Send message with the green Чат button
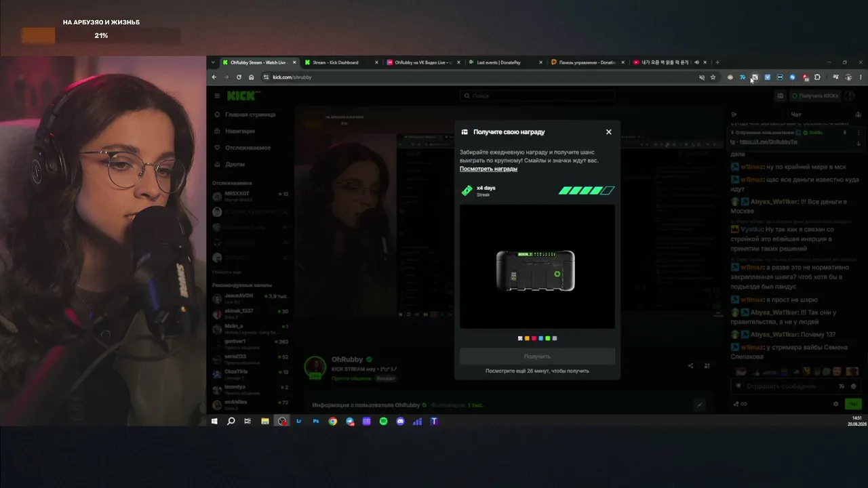The width and height of the screenshot is (868, 488). pos(853,404)
